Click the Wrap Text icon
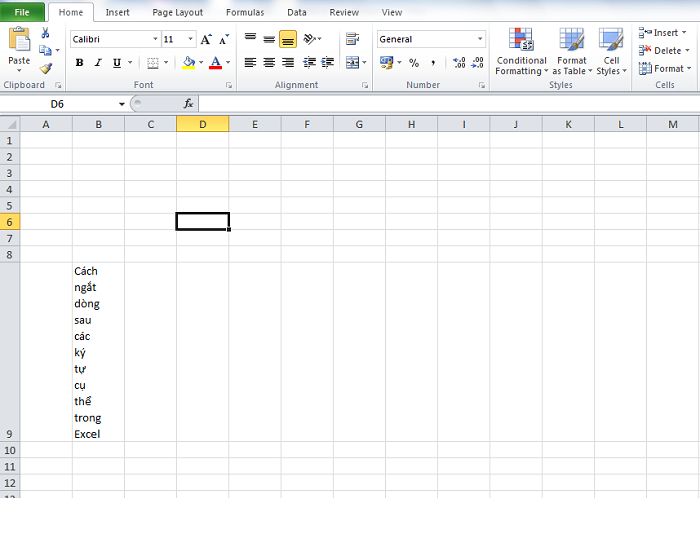Viewport: 700px width, 534px height. click(x=352, y=39)
